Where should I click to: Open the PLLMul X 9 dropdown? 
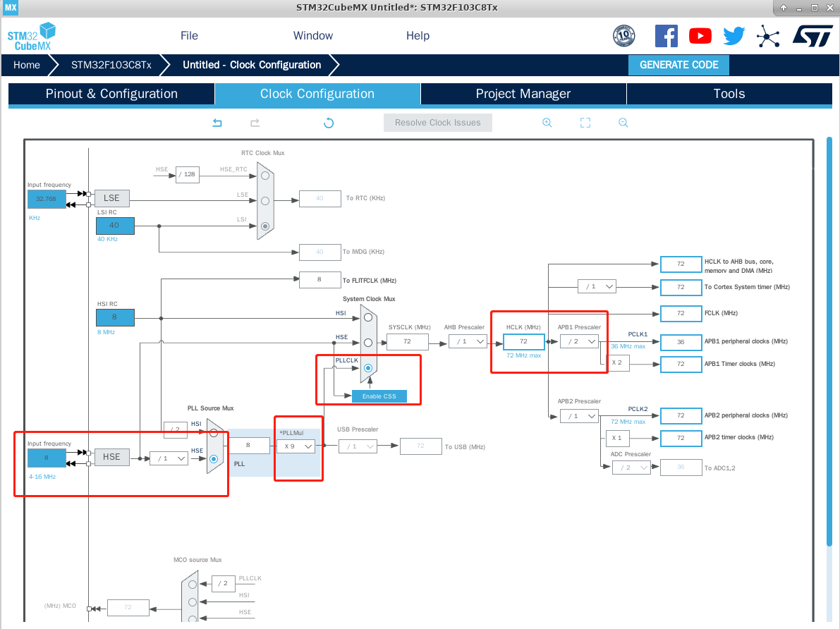pos(296,446)
